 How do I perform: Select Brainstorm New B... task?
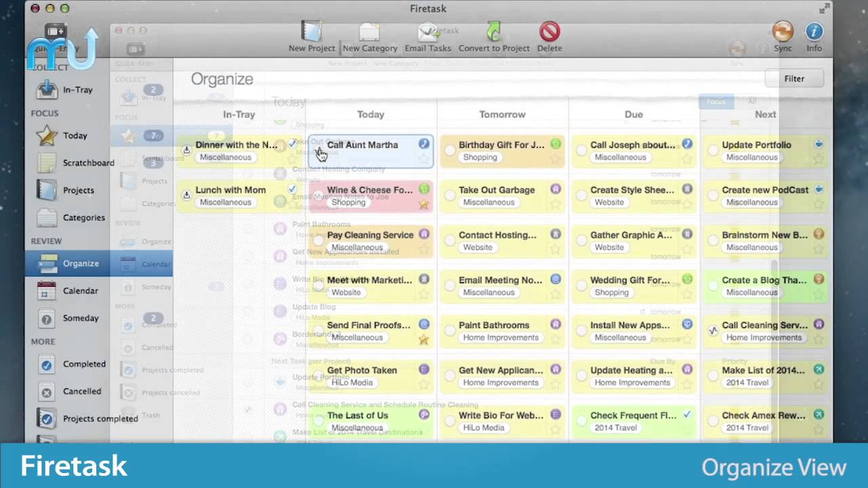point(765,241)
